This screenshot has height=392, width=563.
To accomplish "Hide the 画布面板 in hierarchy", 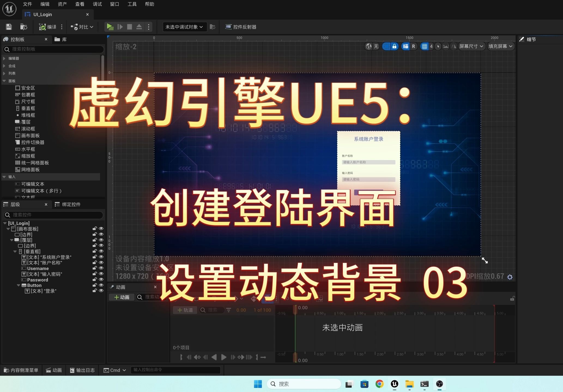I will (101, 229).
